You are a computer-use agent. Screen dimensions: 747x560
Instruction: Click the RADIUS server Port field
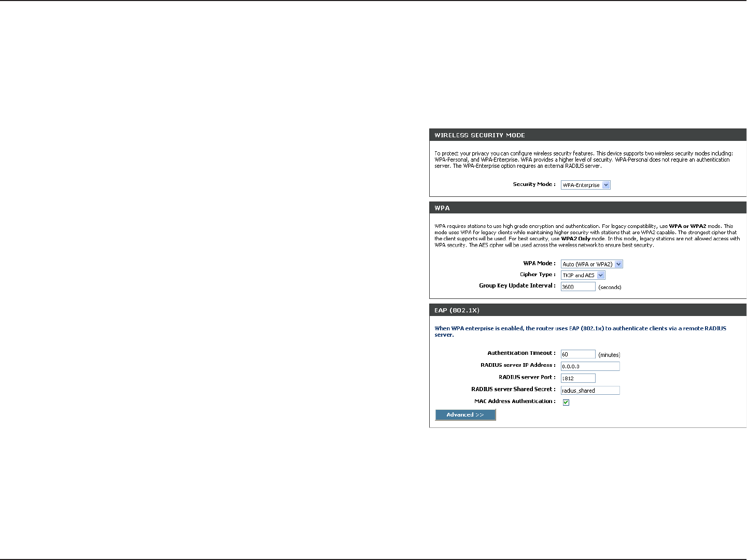point(578,378)
